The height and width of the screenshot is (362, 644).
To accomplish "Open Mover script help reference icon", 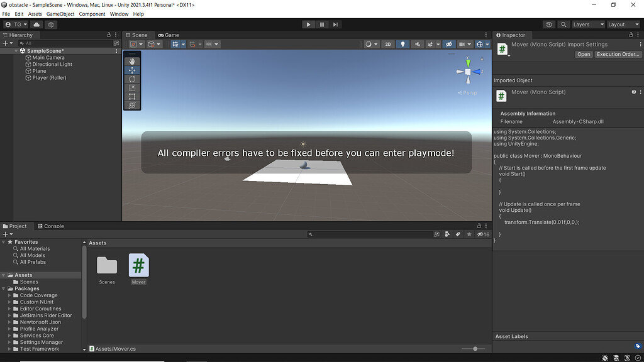I will (633, 92).
